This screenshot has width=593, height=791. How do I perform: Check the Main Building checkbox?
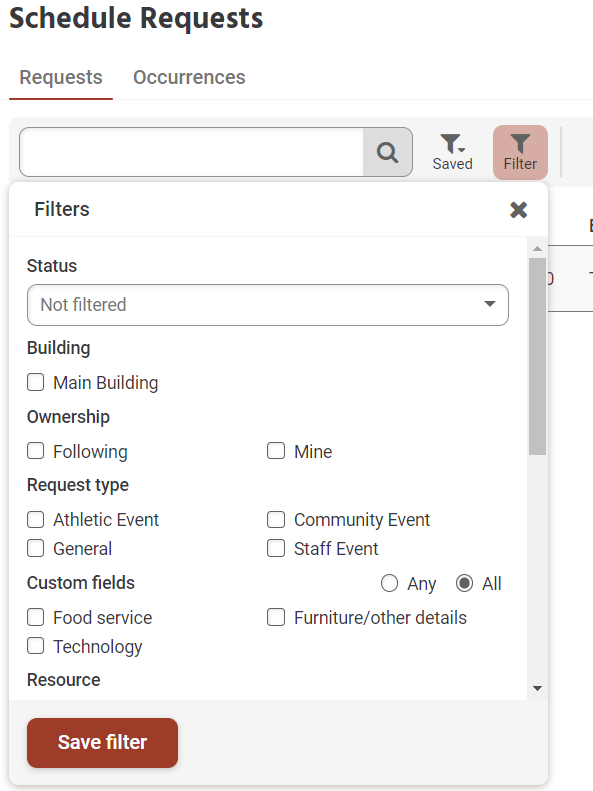[x=35, y=382]
